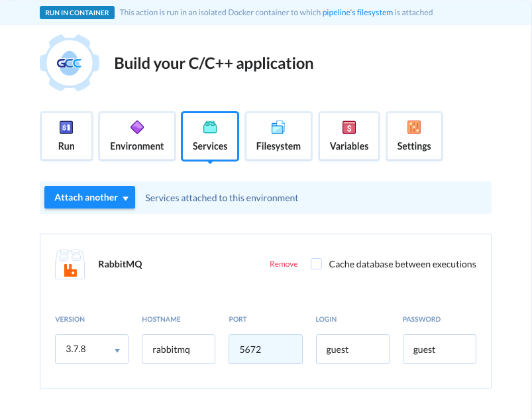Image resolution: width=532 pixels, height=419 pixels.
Task: Click the PASSWORD field label
Action: 421,319
